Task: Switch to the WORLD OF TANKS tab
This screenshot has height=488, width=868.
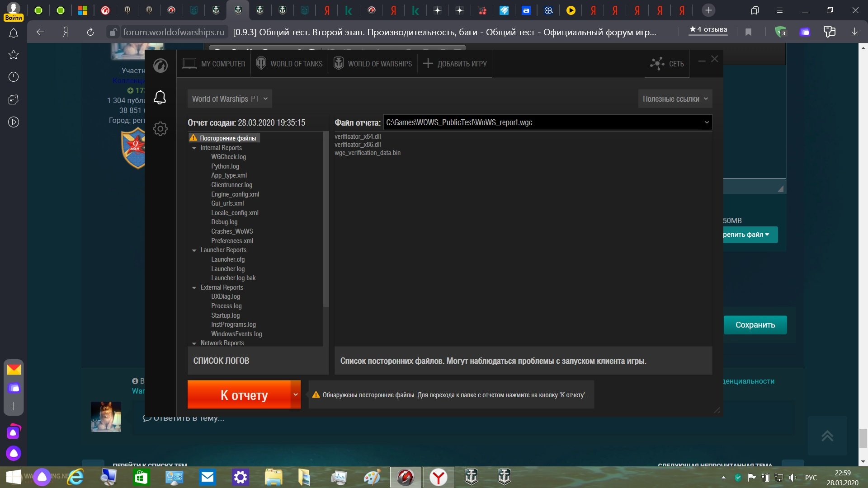Action: (290, 64)
